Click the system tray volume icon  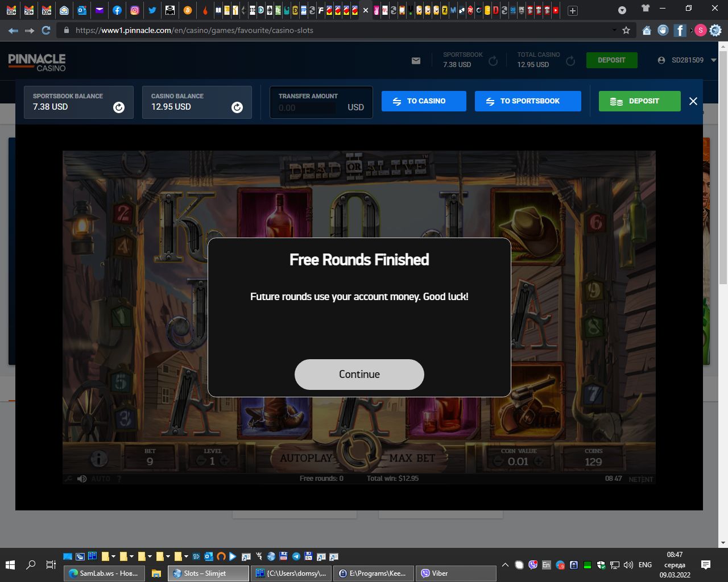[x=628, y=565]
